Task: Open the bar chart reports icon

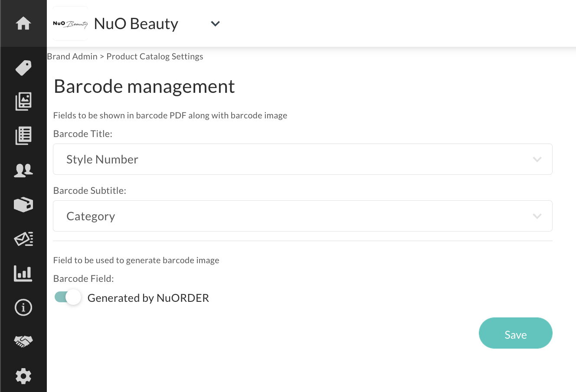Action: pyautogui.click(x=23, y=273)
